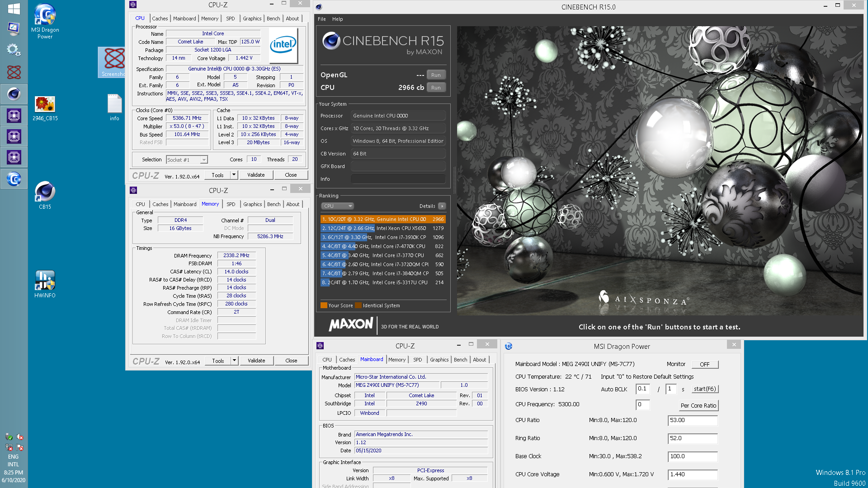Click MSI Dragon Power taskbar icon

14,179
